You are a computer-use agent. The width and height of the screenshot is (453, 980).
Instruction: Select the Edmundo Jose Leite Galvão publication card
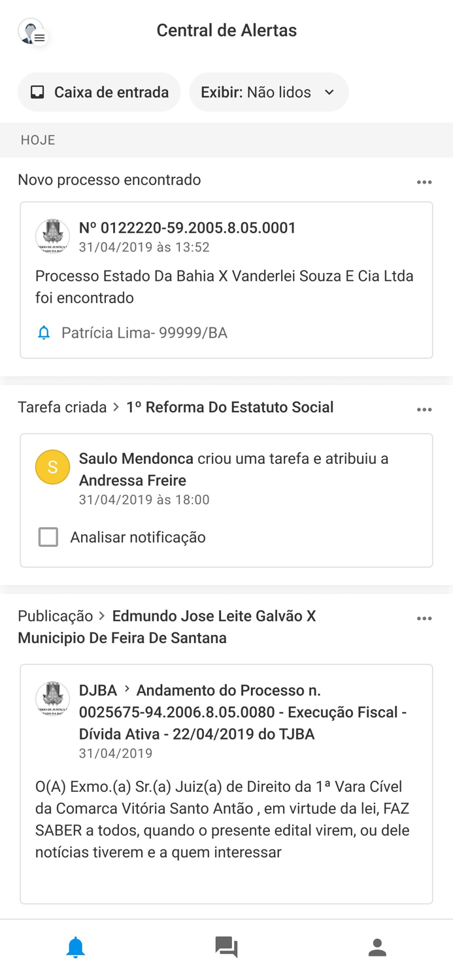pyautogui.click(x=226, y=777)
